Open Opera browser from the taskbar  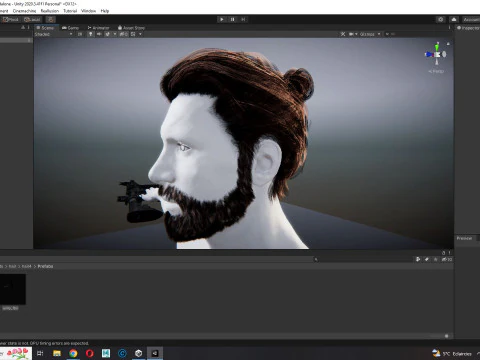click(90, 353)
